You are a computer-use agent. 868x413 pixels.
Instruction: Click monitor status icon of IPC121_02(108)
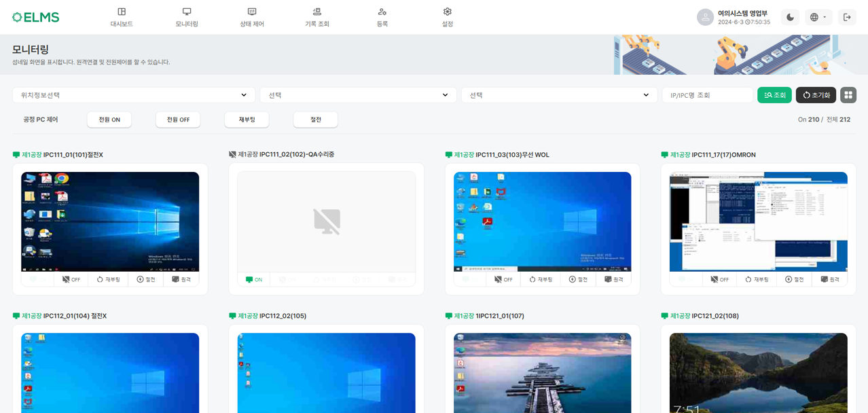tap(664, 316)
